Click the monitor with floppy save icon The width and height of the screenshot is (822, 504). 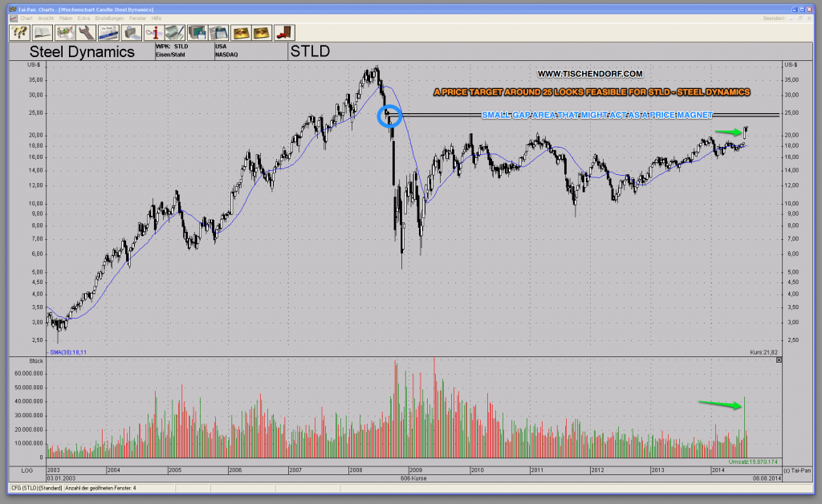[197, 32]
